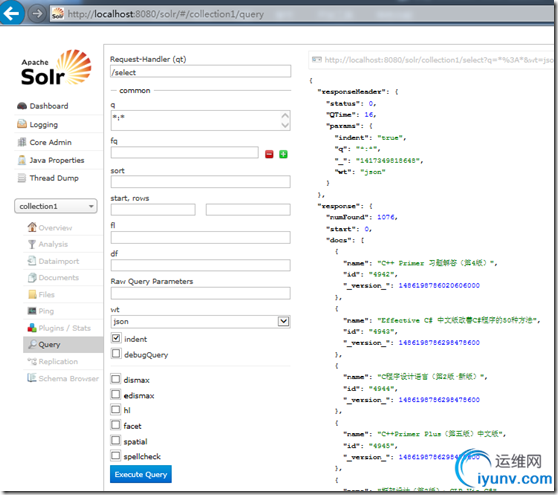Go to Overview for collection1

[55, 228]
